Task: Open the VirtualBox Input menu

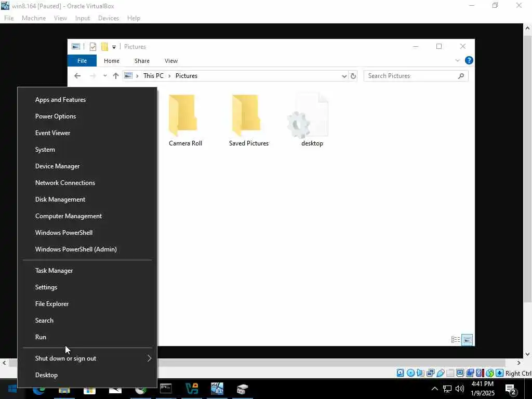Action: coord(83,18)
